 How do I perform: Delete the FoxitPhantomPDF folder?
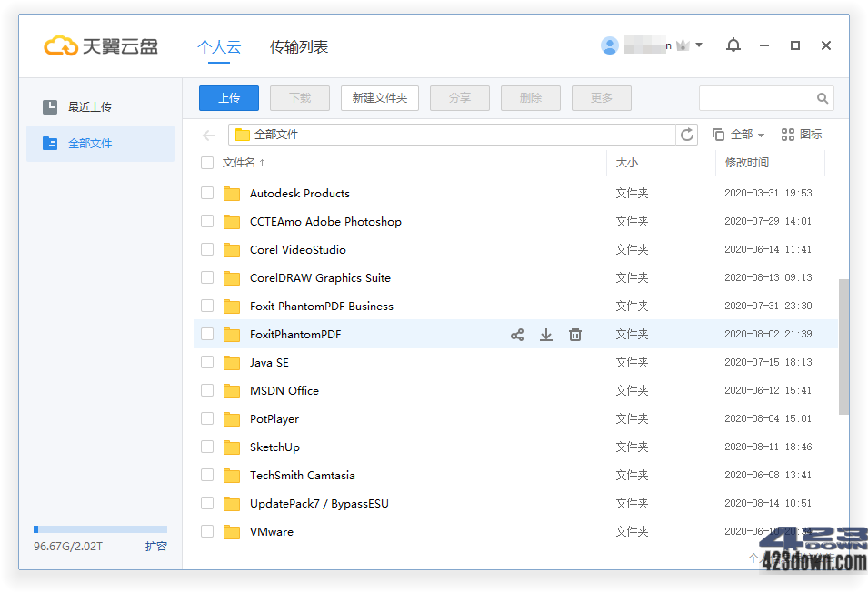(574, 334)
